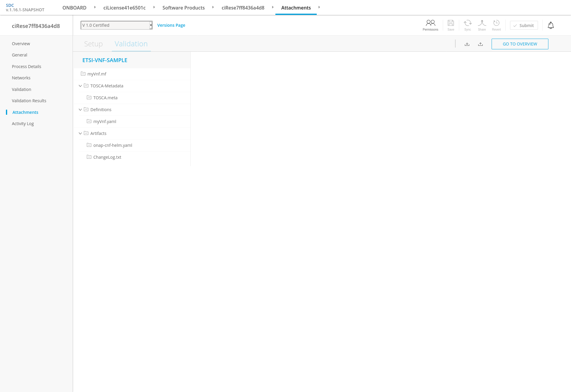Collapse the Artifacts folder chevron
Screen dimensions: 571x392
[x=80, y=133]
